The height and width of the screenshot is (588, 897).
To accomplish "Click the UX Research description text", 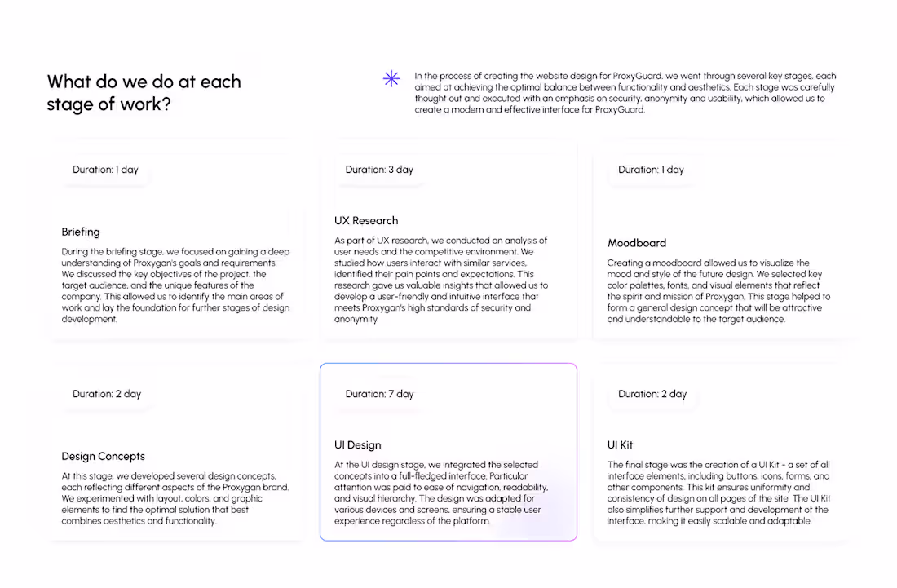I will [x=441, y=280].
